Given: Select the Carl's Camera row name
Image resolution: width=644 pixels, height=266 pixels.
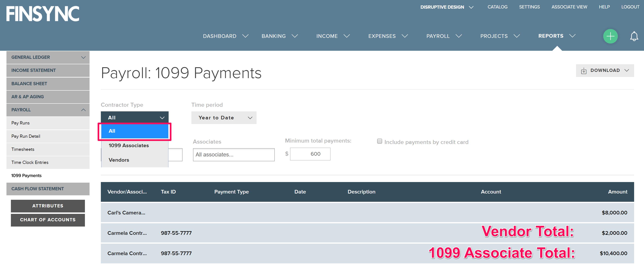Looking at the screenshot, I should coord(126,213).
